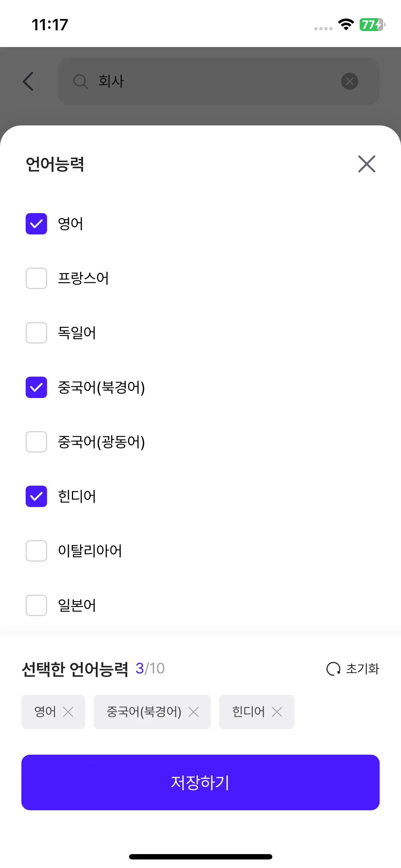Check the 중국어(광동어) checkbox
This screenshot has height=868, width=401.
point(36,442)
